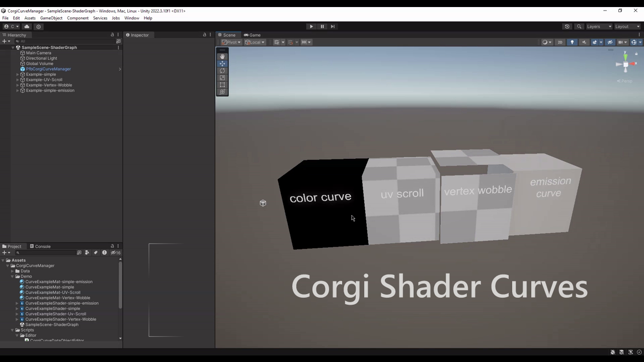This screenshot has height=362, width=644.
Task: Open the account dropdown labeled C
Action: click(12, 27)
